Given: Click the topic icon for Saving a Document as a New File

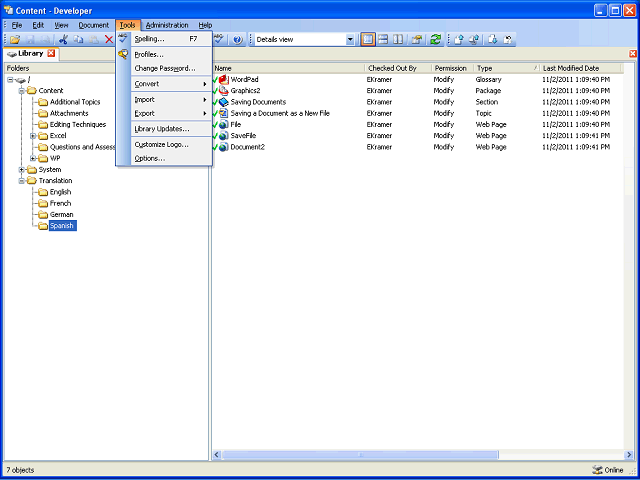Looking at the screenshot, I should click(224, 113).
